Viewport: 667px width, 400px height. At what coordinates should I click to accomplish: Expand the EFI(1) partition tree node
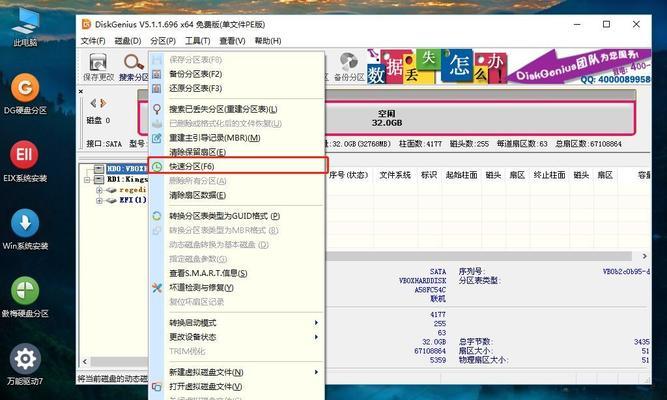99,200
